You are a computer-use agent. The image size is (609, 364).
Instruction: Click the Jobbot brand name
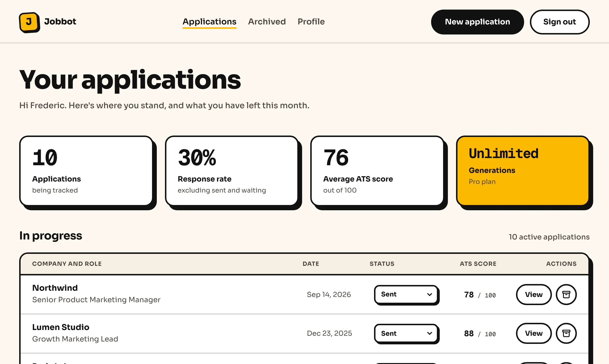(60, 22)
